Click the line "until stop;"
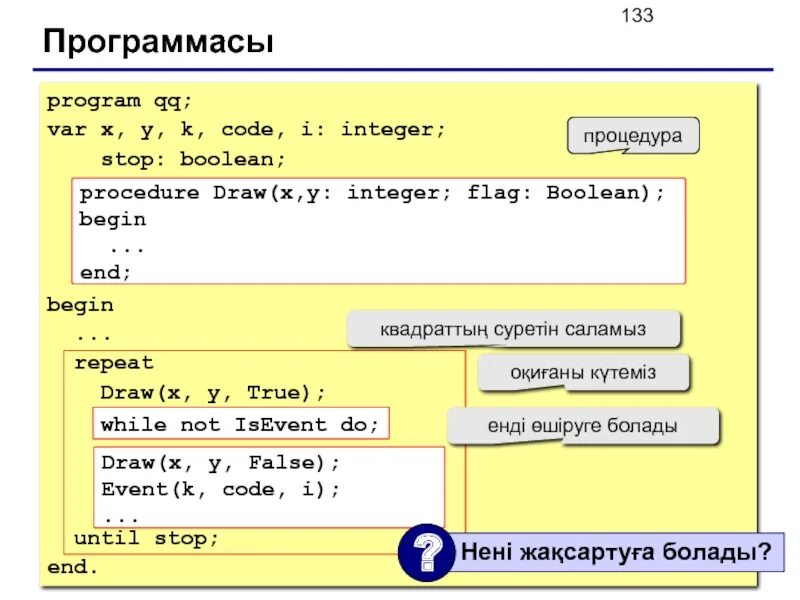Viewport: 800px width, 600px height. tap(146, 538)
